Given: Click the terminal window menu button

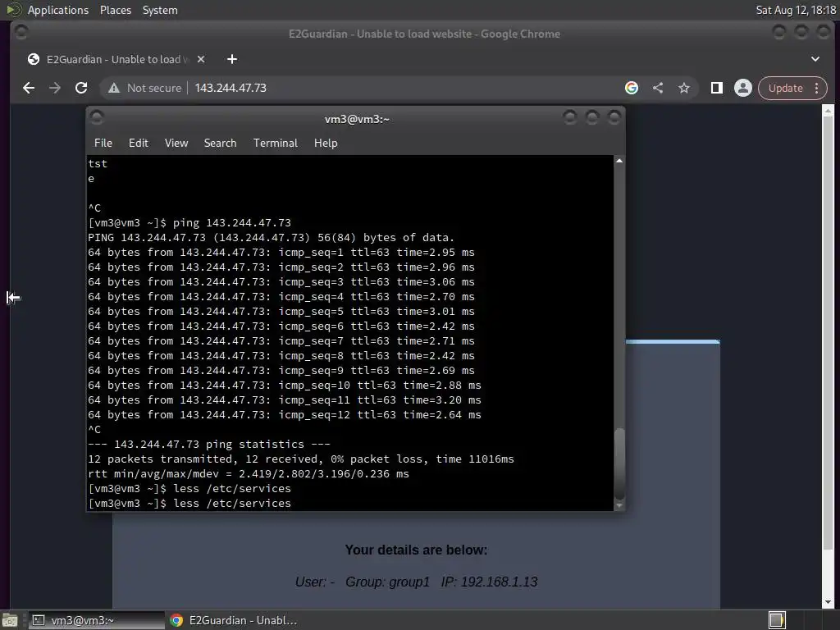Looking at the screenshot, I should (x=97, y=117).
